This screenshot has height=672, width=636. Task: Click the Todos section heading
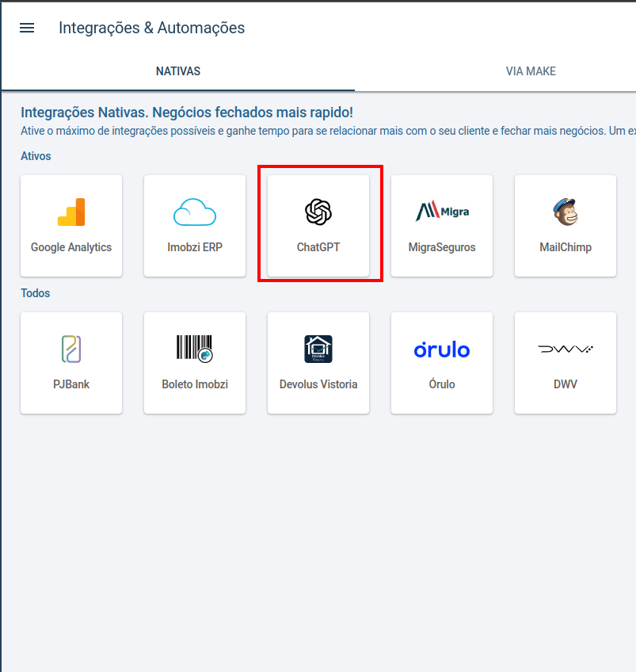[36, 293]
